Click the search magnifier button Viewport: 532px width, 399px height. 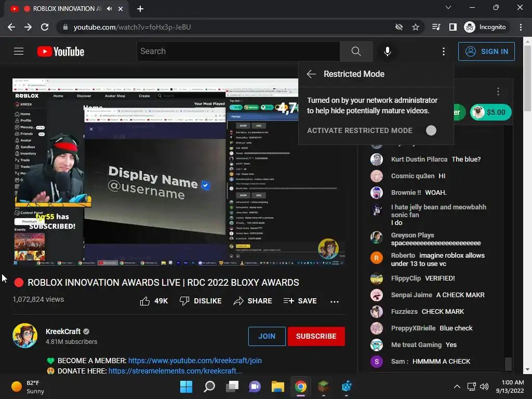point(356,51)
